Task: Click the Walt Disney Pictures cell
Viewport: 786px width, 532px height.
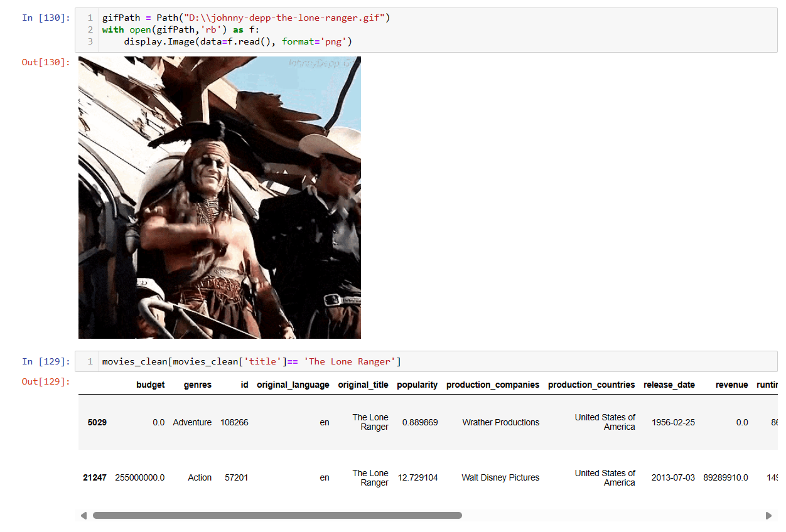Action: 500,477
